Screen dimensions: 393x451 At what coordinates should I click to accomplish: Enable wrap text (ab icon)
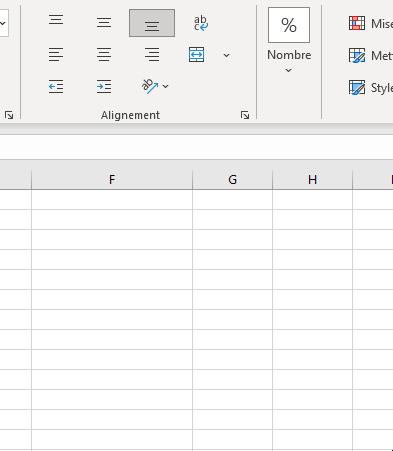[x=201, y=23]
